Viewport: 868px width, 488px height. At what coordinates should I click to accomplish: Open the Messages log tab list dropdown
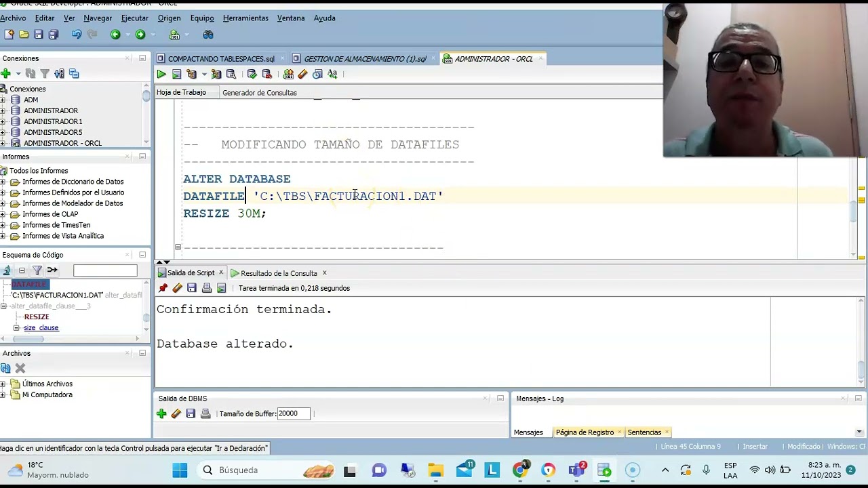click(859, 432)
